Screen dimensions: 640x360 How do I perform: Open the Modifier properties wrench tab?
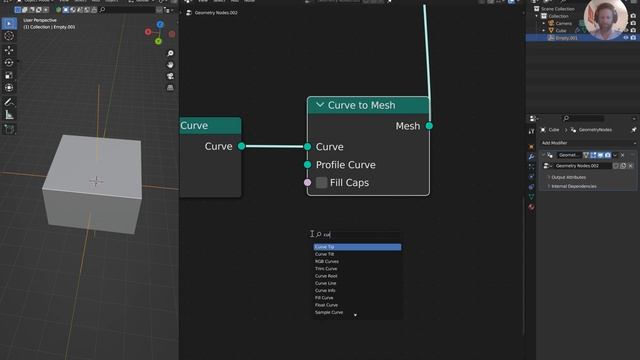(x=531, y=157)
